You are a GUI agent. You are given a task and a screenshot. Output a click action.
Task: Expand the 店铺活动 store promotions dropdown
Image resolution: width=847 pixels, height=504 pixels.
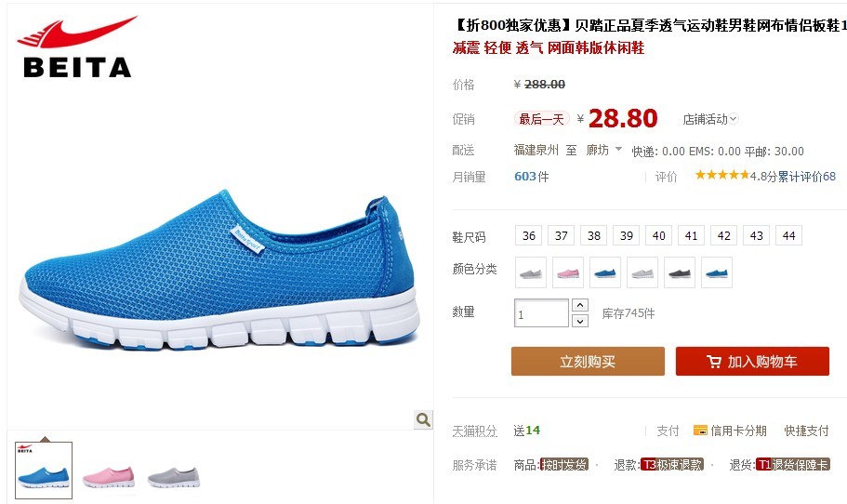pos(709,119)
